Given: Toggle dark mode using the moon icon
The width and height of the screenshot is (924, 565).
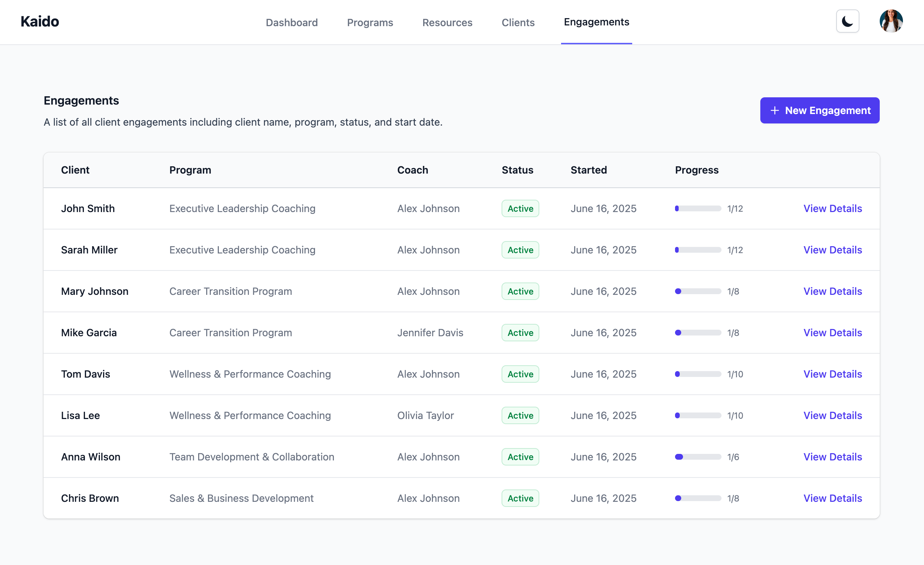Looking at the screenshot, I should point(847,21).
